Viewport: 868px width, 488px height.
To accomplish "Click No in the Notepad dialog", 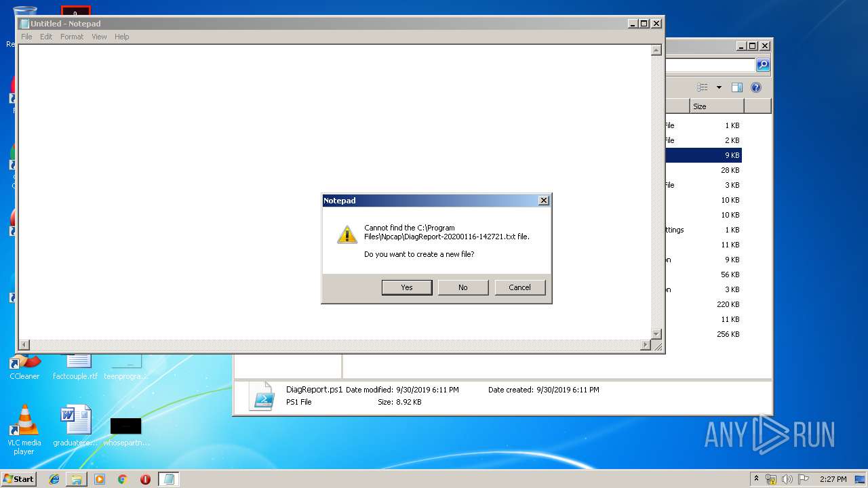I will [463, 287].
